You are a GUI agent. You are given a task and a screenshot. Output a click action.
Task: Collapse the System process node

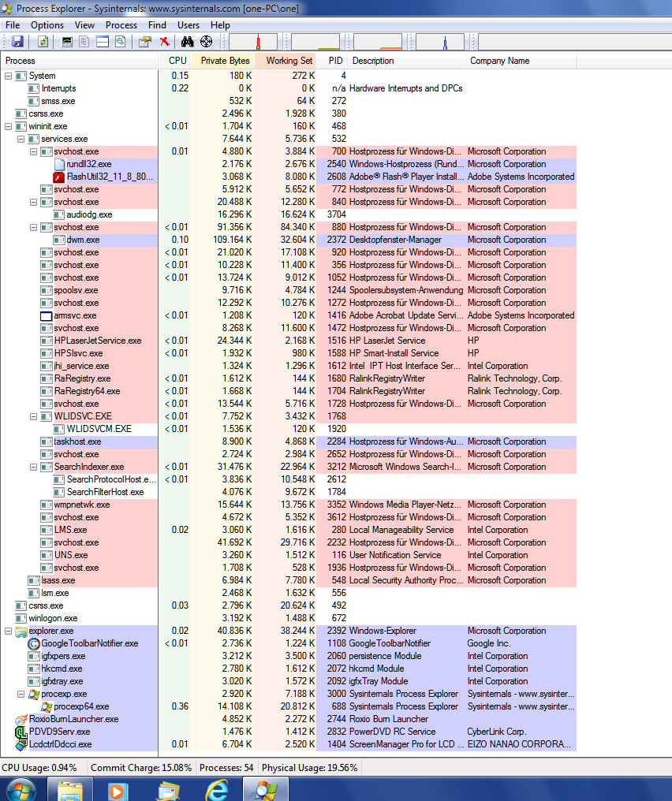pos(8,76)
